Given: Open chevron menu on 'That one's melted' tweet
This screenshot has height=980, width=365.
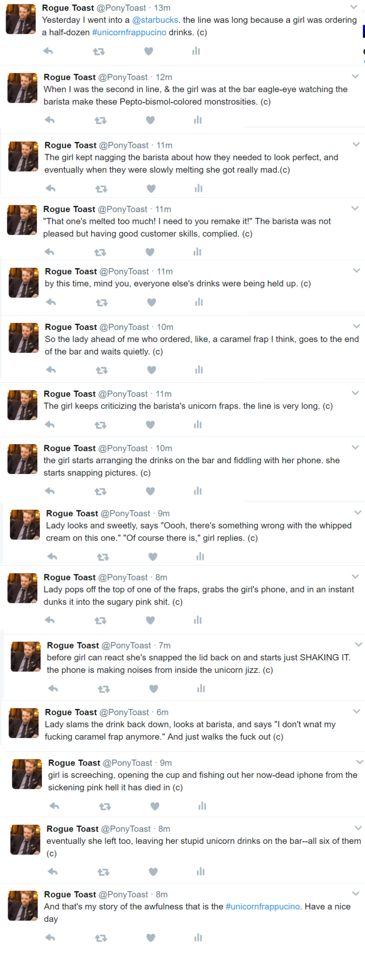Looking at the screenshot, I should 355,208.
